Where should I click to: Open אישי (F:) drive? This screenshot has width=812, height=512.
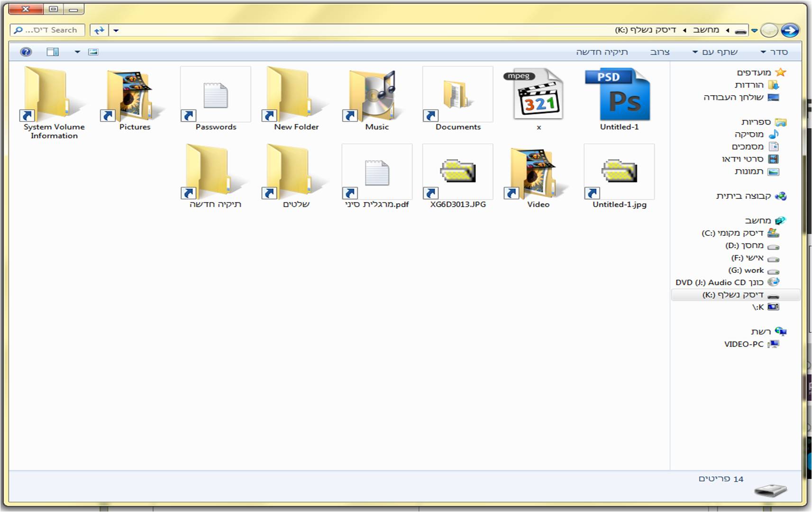[x=755, y=258]
